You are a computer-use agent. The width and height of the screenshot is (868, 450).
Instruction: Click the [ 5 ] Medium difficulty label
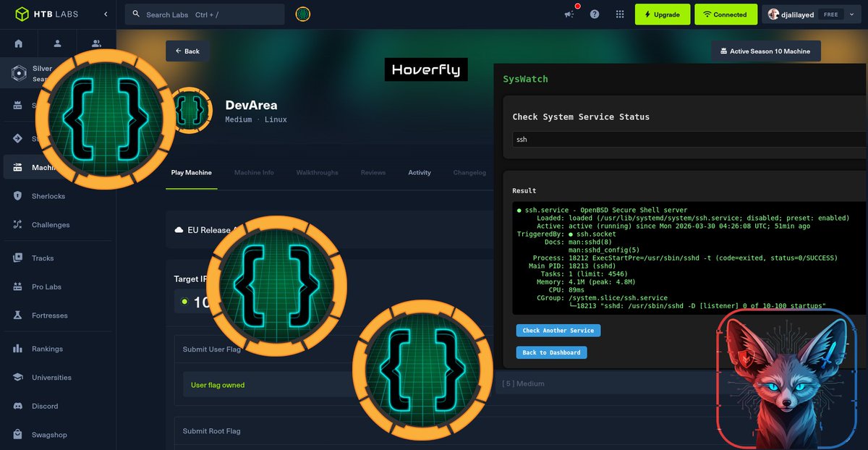523,383
